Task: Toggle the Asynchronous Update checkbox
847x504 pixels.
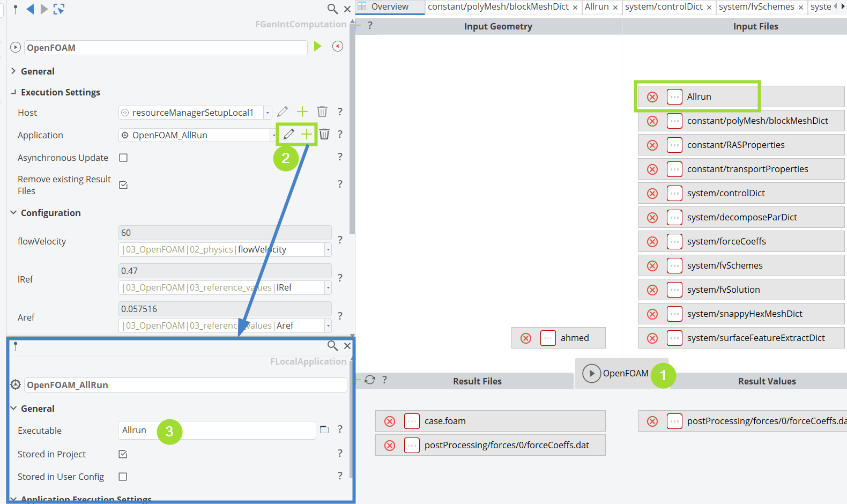Action: click(x=123, y=158)
